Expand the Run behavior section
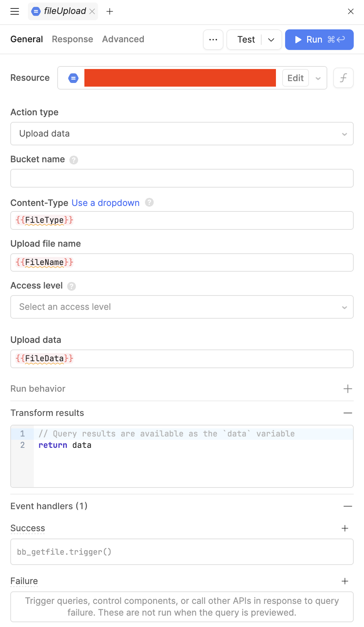The height and width of the screenshot is (627, 364). tap(347, 389)
